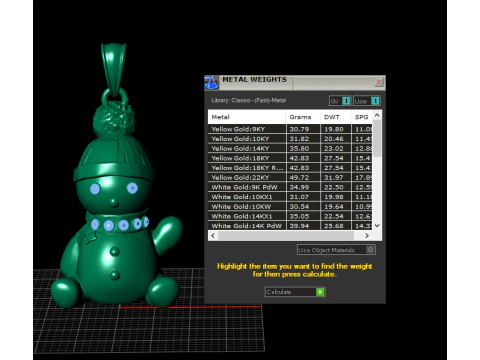The image size is (480, 360).
Task: Click the horizontal scrollbar thumb
Action: click(286, 236)
